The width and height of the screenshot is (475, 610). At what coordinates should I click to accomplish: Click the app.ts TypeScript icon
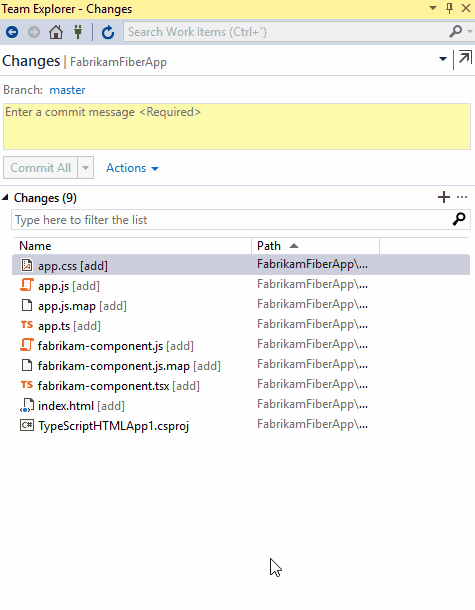click(26, 325)
